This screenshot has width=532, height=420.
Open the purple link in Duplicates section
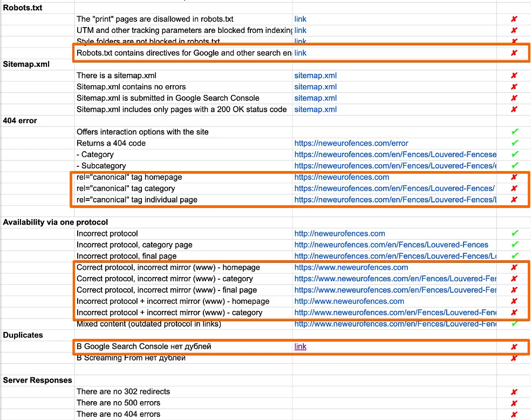click(x=300, y=347)
